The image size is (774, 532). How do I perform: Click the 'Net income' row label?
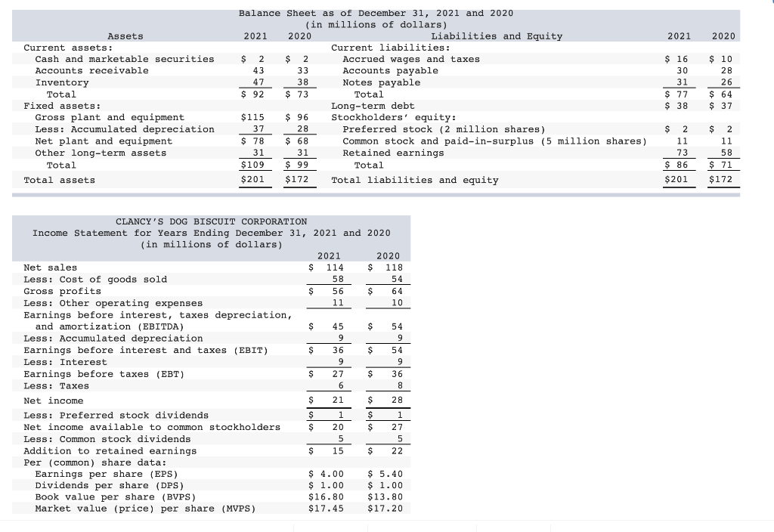(x=54, y=401)
